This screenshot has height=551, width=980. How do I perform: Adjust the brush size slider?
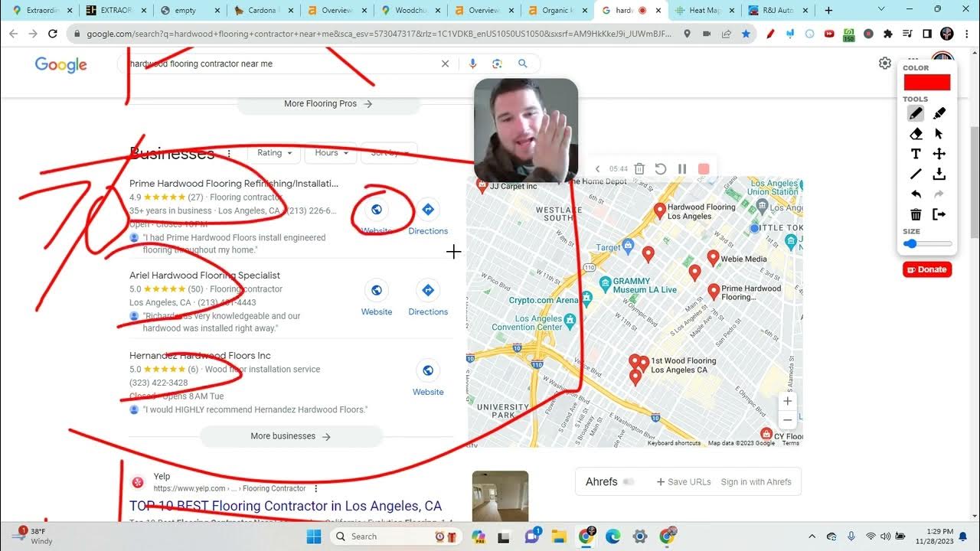pos(927,244)
